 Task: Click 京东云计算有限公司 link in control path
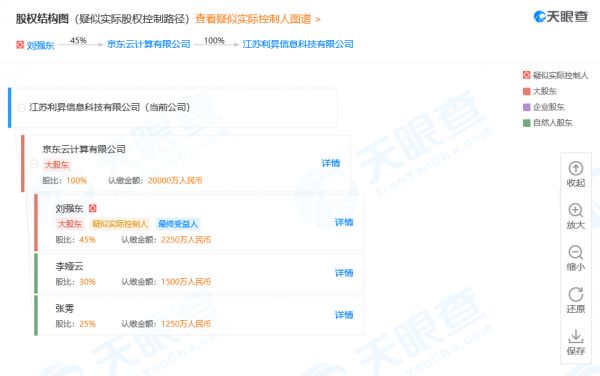coord(148,44)
